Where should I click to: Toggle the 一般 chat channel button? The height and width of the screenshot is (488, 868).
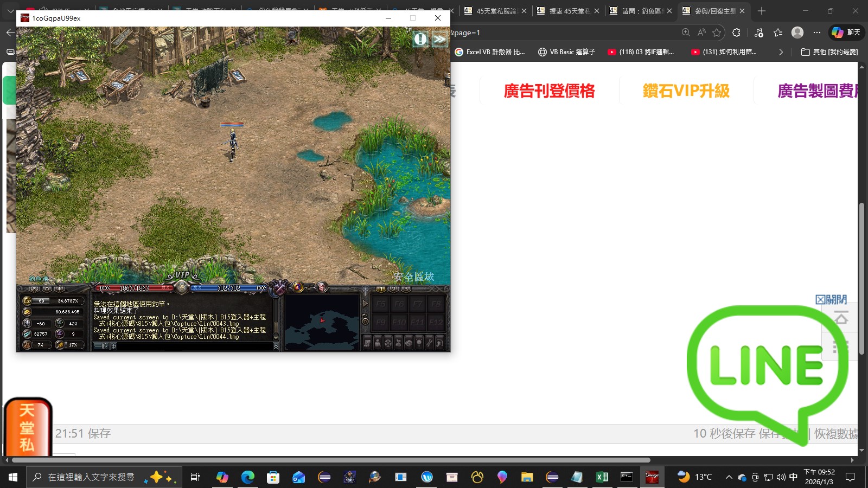(101, 346)
